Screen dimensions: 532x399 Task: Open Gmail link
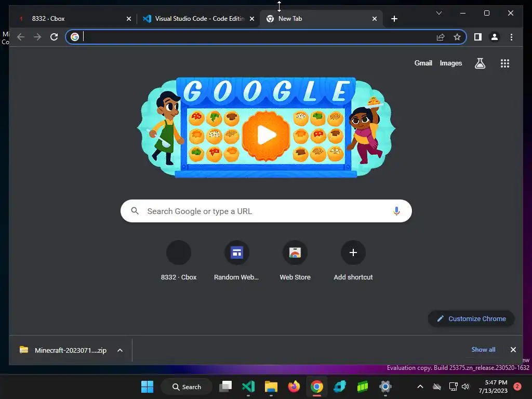[423, 63]
